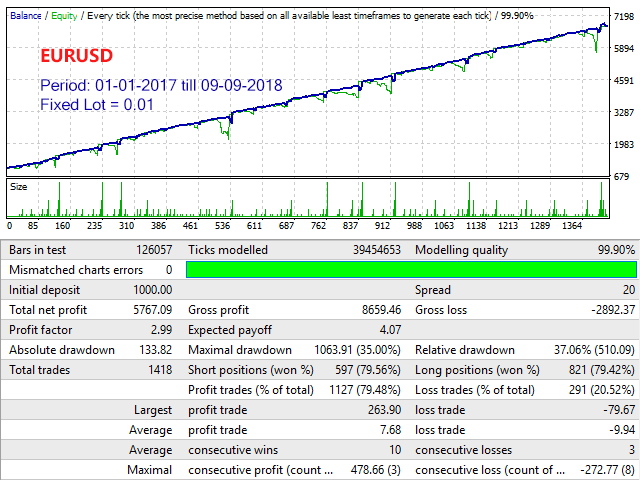Click the largest loss trade value -79.67
The height and width of the screenshot is (480, 640).
point(619,410)
